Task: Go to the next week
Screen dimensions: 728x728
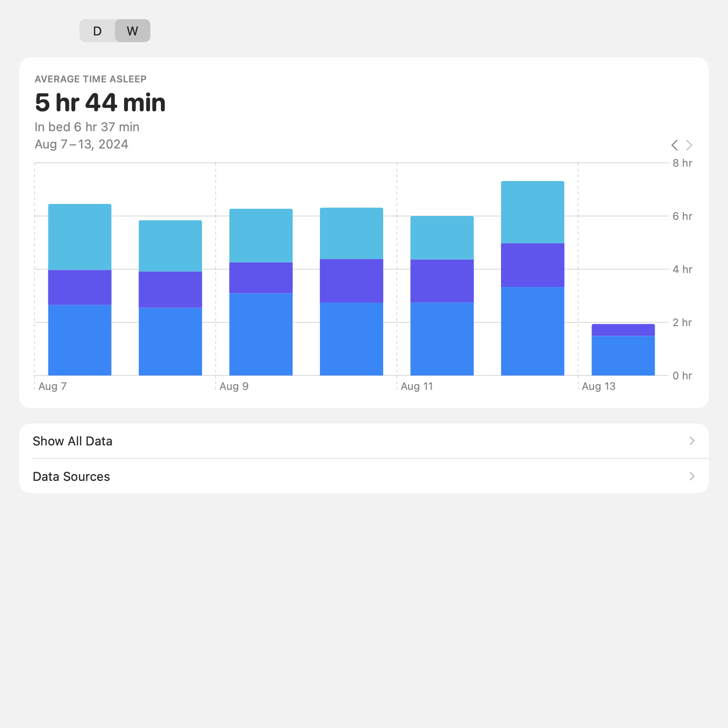Action: tap(689, 145)
